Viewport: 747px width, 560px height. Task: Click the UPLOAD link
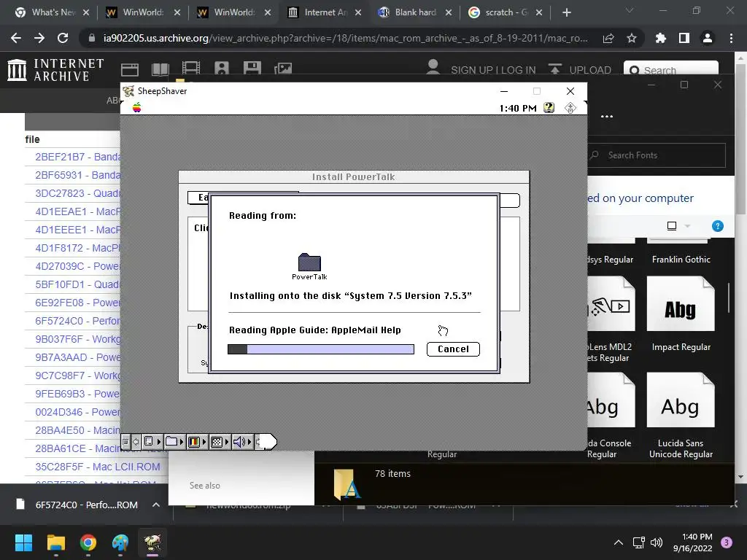click(x=589, y=70)
